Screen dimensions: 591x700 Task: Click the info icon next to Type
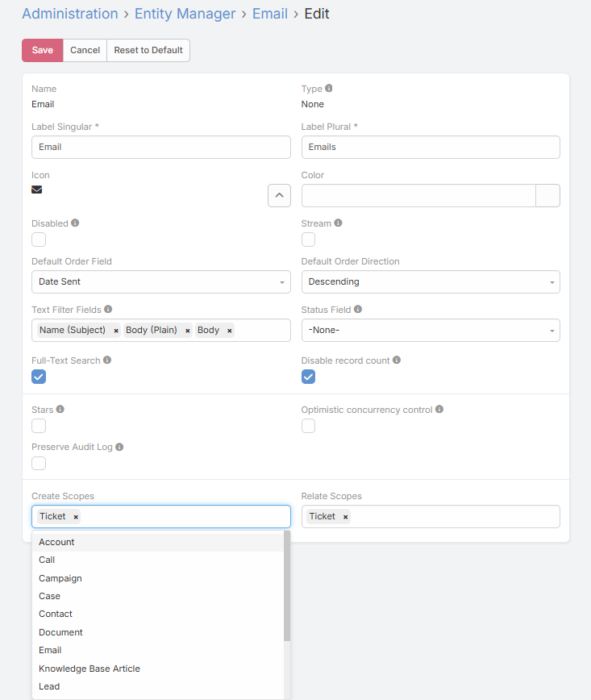pos(329,89)
